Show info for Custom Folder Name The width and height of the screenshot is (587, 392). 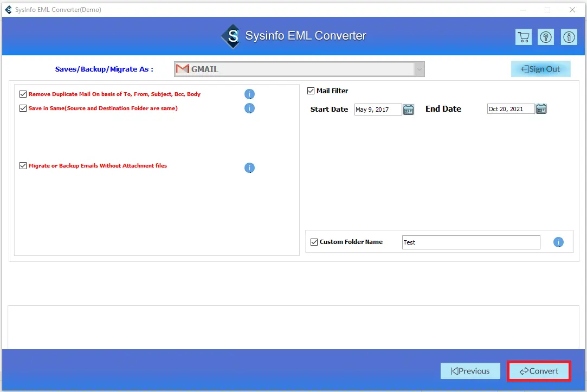pos(558,242)
